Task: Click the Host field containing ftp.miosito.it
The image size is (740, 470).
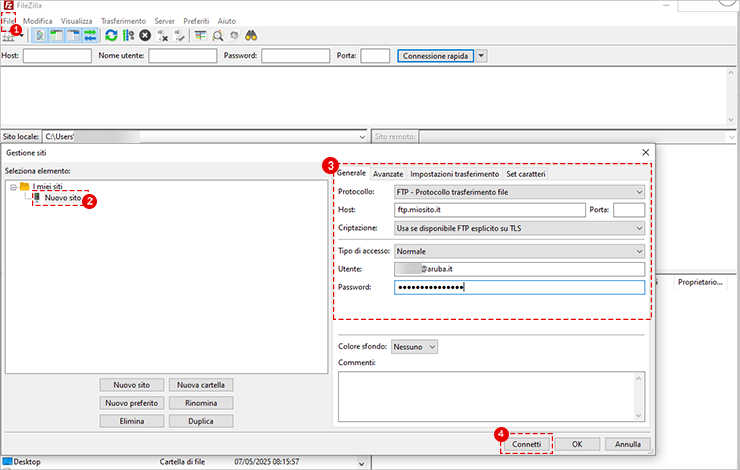Action: 490,210
